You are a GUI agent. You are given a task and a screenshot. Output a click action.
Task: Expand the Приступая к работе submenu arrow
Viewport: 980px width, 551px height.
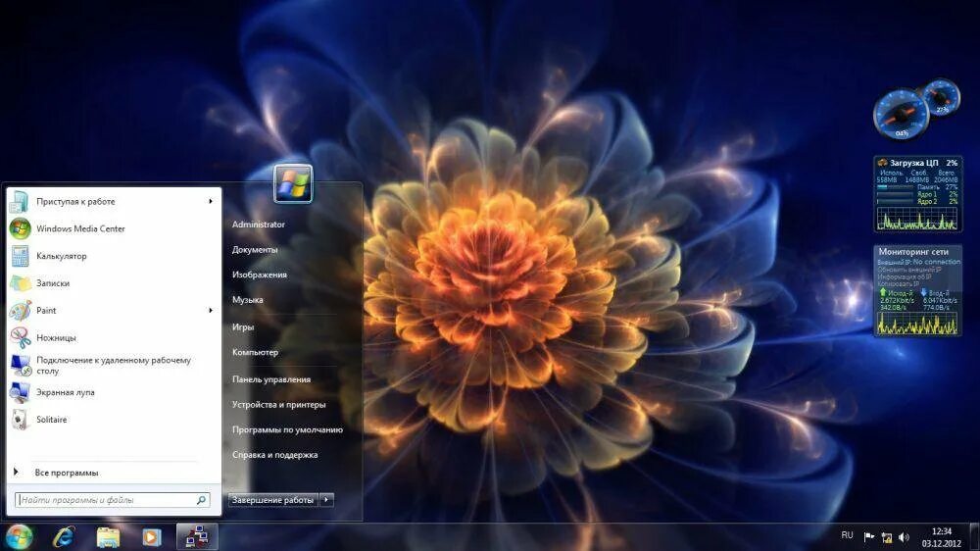(211, 201)
